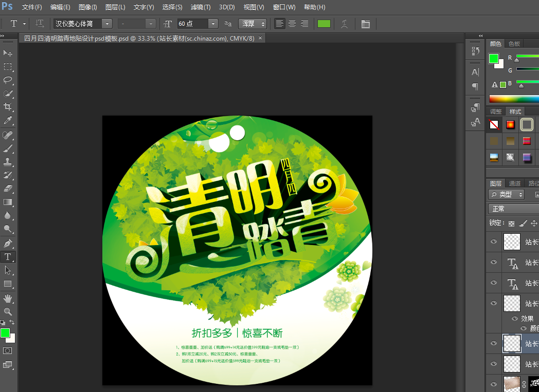Toggle visibility of the 效果 layer effects
The width and height of the screenshot is (539, 392).
point(514,319)
